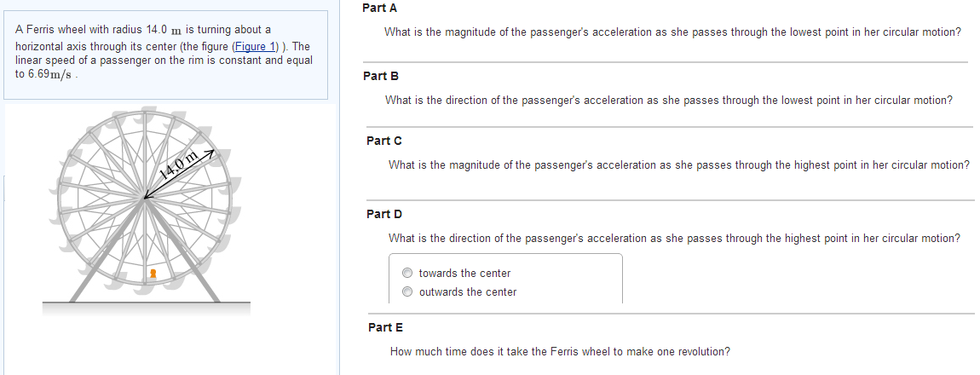Click the orange passenger icon on the wheel
This screenshot has width=980, height=375.
coord(153,274)
